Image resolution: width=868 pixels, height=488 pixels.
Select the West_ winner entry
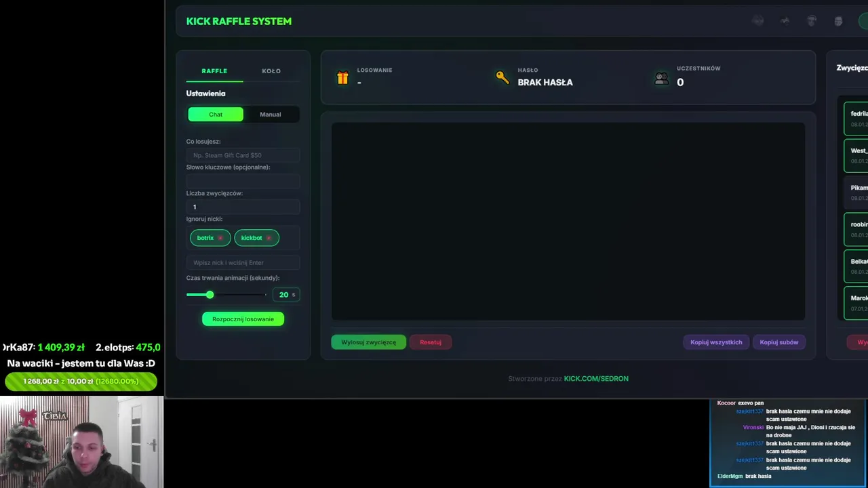856,155
